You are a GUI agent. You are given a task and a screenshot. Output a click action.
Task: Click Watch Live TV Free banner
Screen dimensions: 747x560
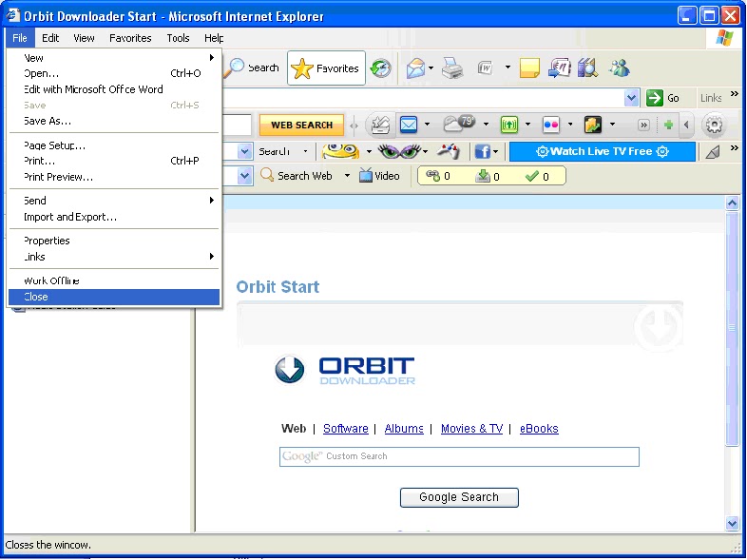(603, 151)
